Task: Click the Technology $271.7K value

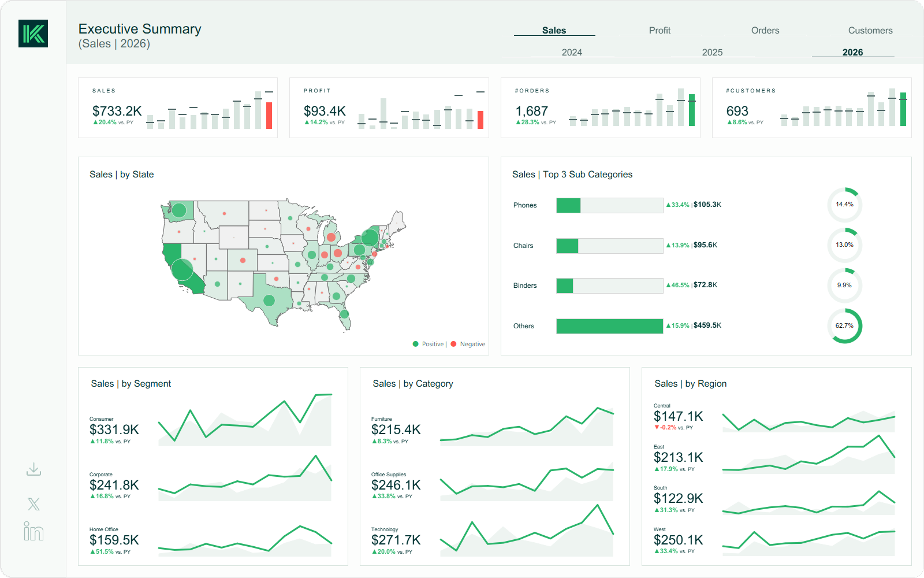Action: point(396,540)
